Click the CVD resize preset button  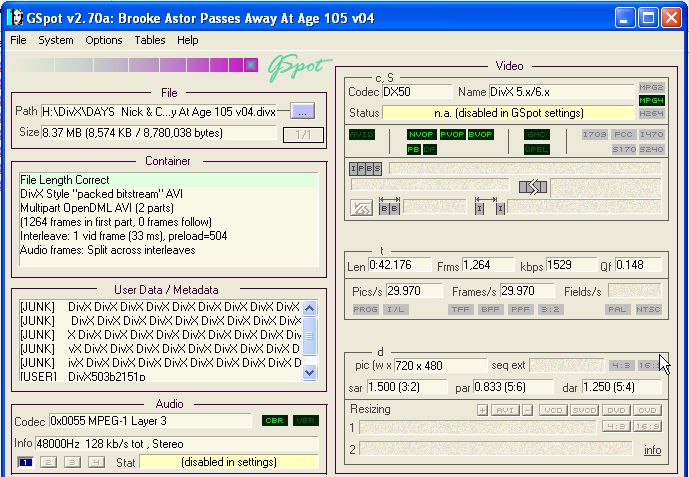tap(648, 410)
